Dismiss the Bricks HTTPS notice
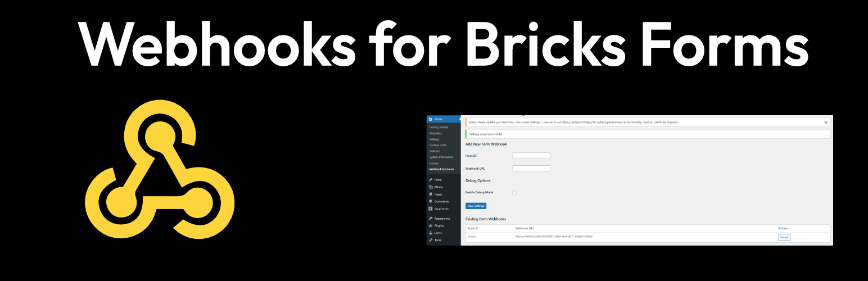 pos(826,122)
